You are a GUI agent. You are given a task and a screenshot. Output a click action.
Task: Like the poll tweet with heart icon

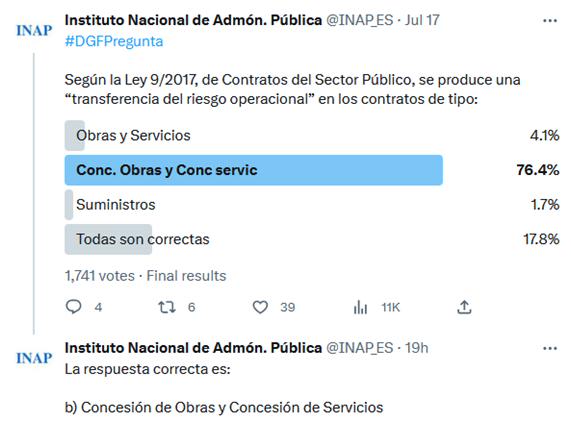click(260, 307)
